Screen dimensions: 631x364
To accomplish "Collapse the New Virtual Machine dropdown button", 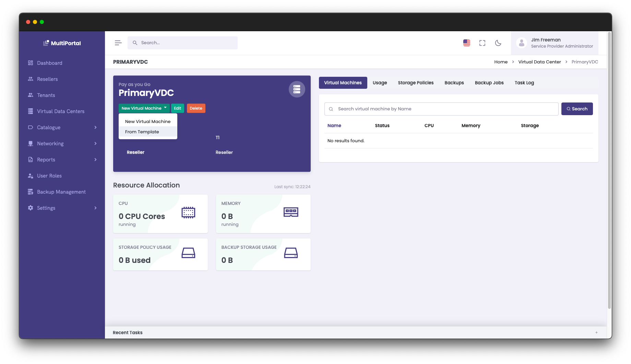I will pyautogui.click(x=144, y=108).
